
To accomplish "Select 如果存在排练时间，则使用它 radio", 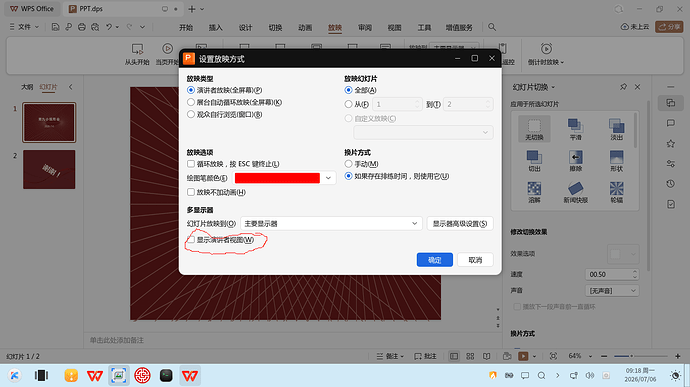I will (x=349, y=176).
